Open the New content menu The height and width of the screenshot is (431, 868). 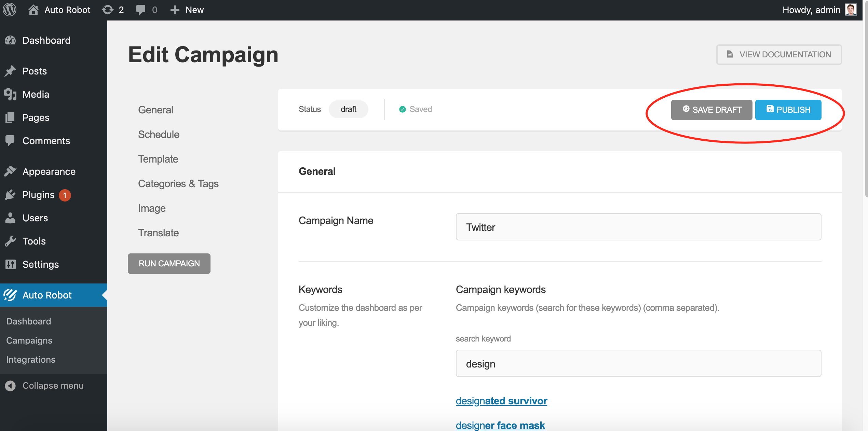click(x=187, y=10)
